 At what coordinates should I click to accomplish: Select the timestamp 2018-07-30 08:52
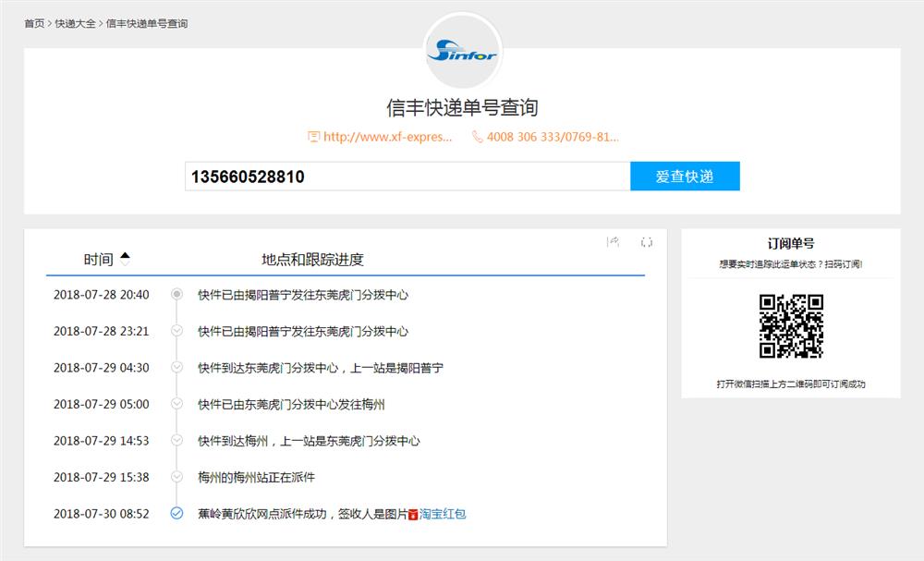(x=102, y=514)
